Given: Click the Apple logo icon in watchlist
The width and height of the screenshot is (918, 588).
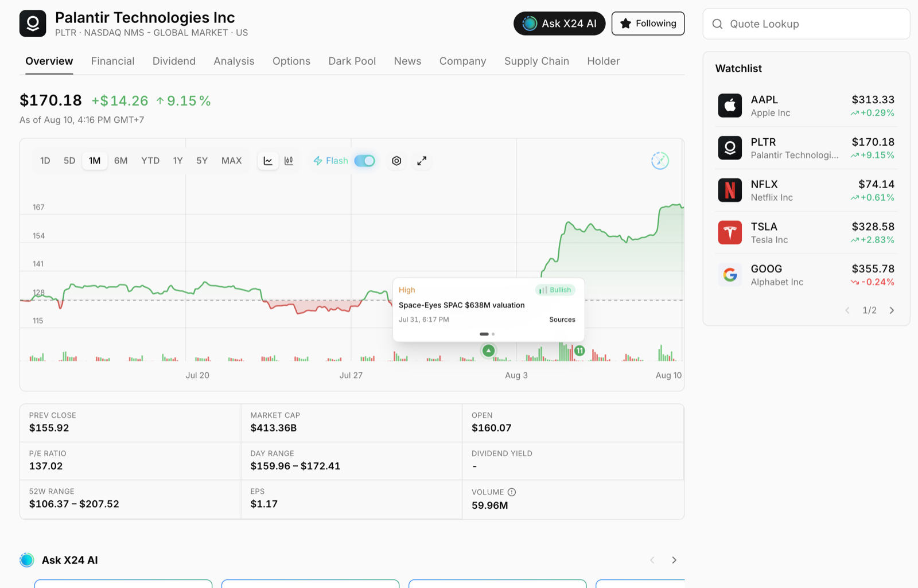Looking at the screenshot, I should tap(730, 106).
